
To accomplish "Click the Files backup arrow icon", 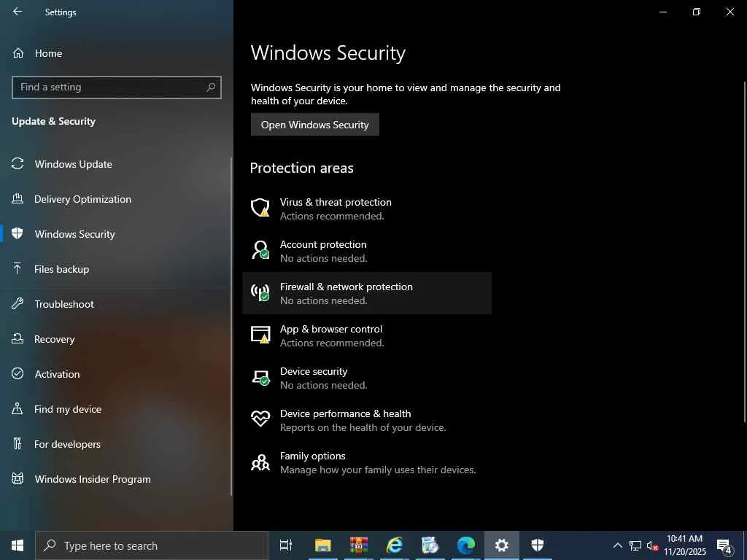I will 18,268.
